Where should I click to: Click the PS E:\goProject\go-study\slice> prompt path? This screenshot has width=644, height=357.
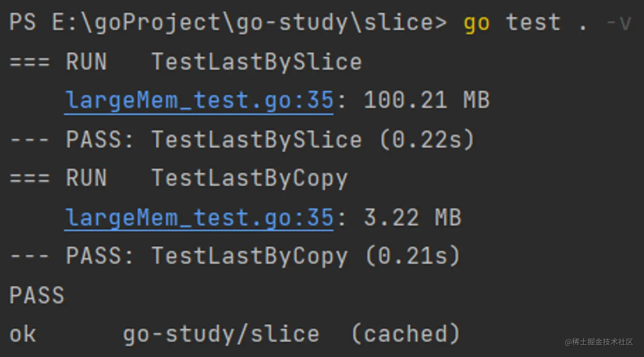pyautogui.click(x=228, y=23)
